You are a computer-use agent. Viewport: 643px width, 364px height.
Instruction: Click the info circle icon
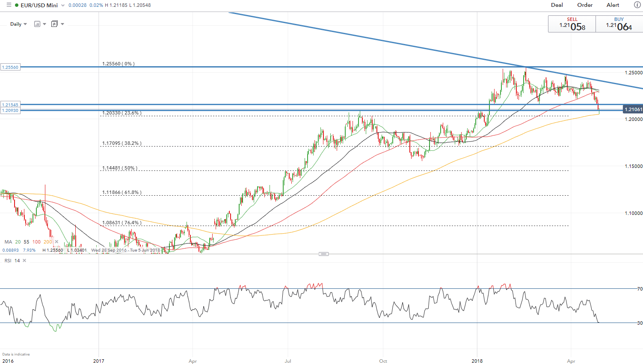coord(637,5)
